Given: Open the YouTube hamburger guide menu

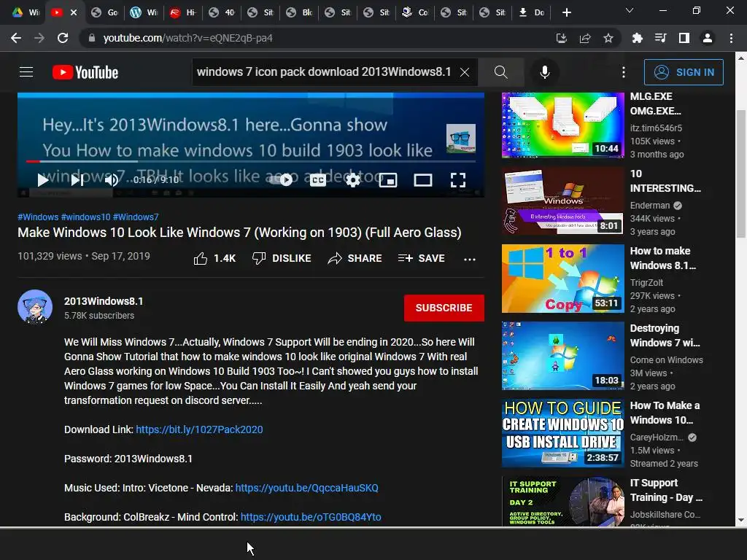Looking at the screenshot, I should click(26, 72).
